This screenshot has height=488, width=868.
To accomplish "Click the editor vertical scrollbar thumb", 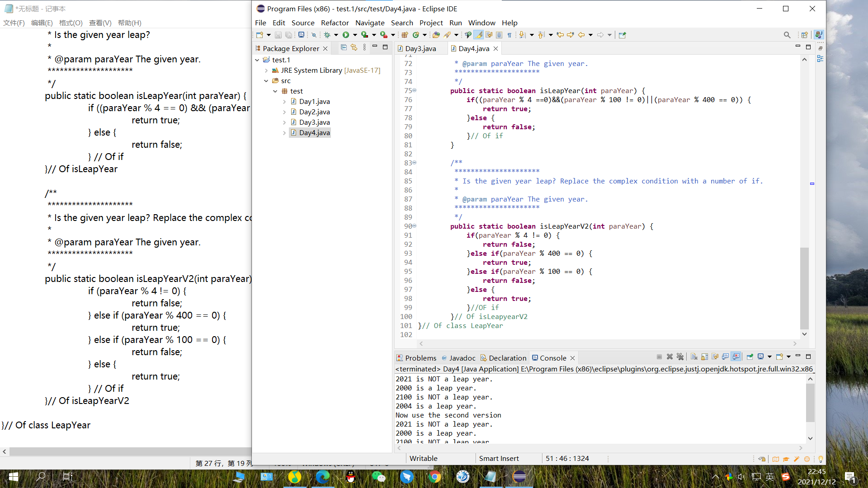I will 804,288.
